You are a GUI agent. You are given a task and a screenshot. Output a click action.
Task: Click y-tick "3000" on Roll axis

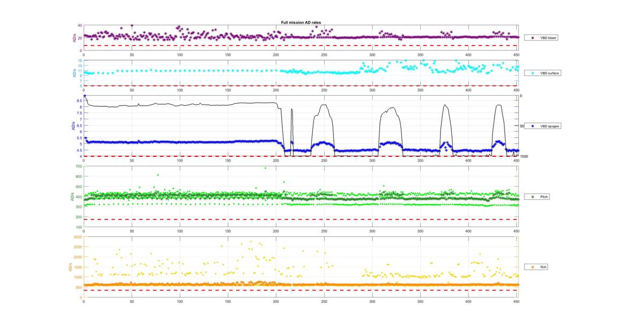click(78, 237)
